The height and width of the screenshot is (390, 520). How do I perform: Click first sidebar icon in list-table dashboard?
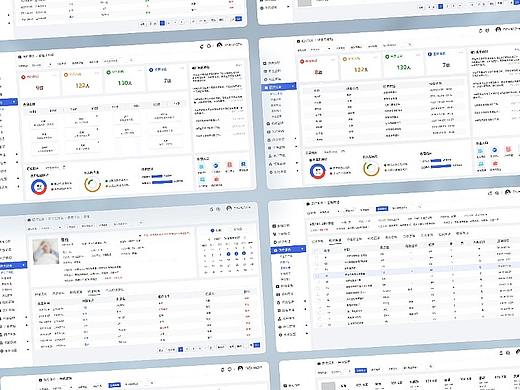point(265,63)
